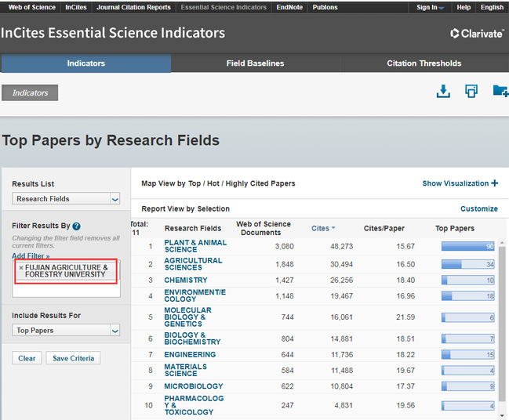Click the Save Criteria button

(73, 358)
